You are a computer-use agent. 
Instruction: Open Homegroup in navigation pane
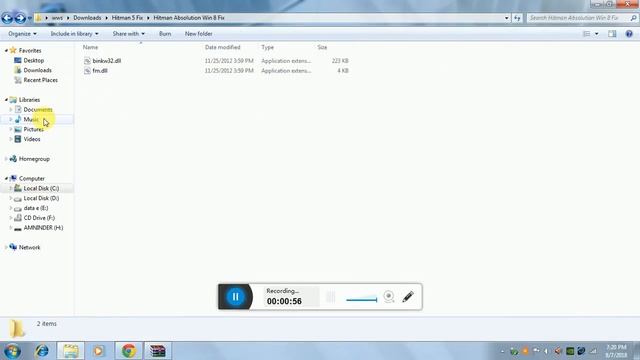(34, 159)
